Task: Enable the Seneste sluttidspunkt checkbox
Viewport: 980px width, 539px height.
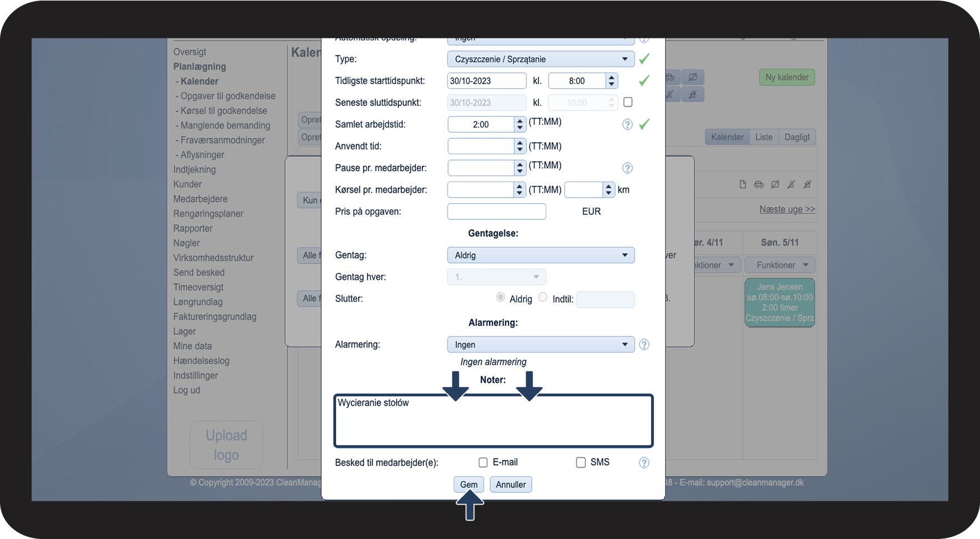Action: (x=628, y=102)
